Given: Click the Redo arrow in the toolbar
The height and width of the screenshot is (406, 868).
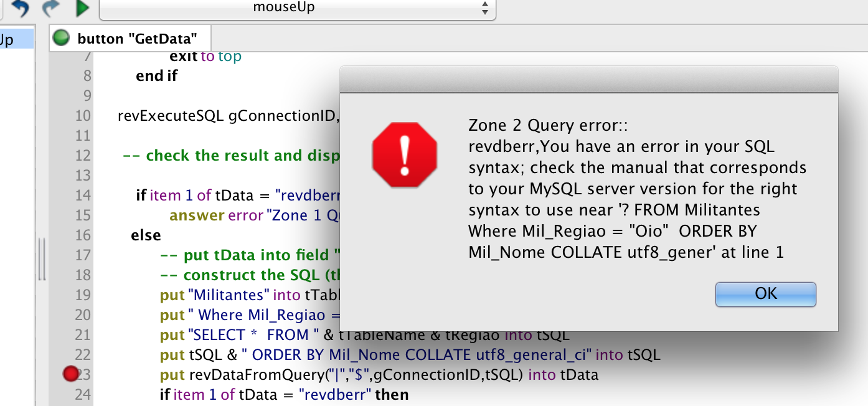Looking at the screenshot, I should (x=50, y=7).
